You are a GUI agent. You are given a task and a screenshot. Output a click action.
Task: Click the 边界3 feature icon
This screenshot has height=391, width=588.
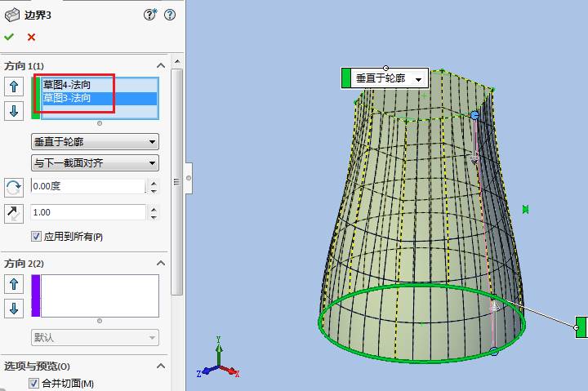coord(12,15)
